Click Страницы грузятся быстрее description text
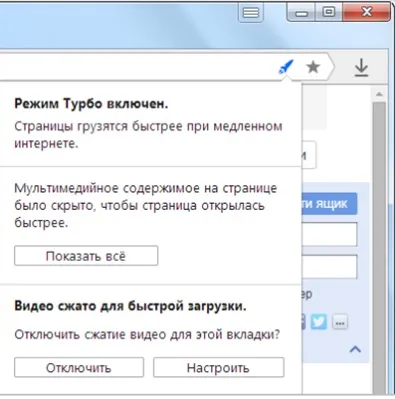Viewport: 395px width, 399px height. pyautogui.click(x=148, y=135)
